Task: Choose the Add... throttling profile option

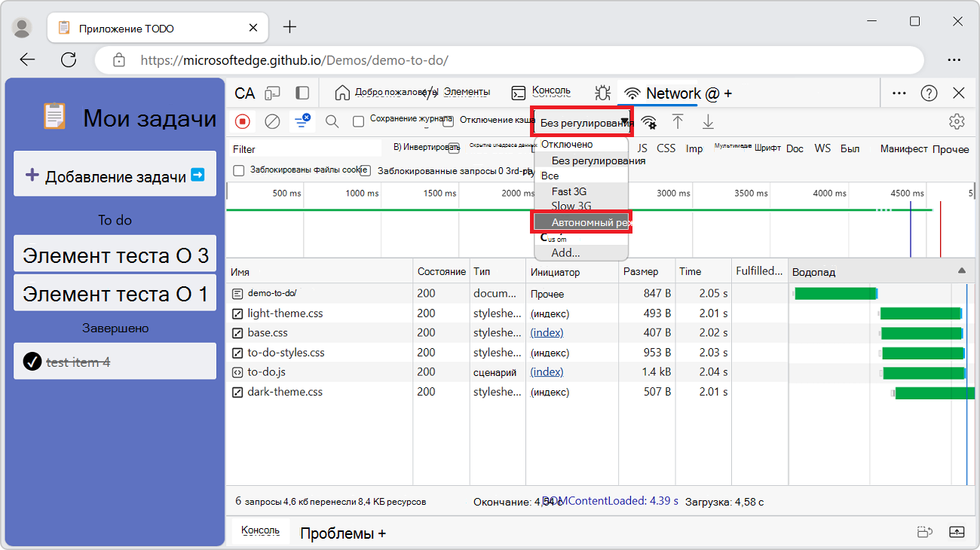Action: [565, 252]
